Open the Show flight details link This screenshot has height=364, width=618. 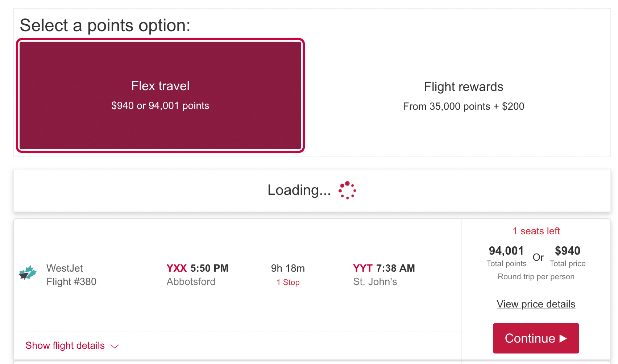[65, 346]
